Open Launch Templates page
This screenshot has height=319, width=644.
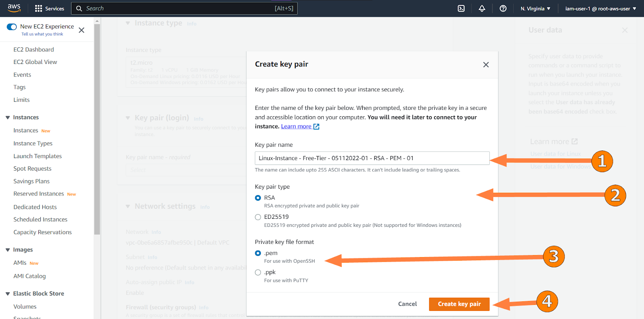click(37, 156)
